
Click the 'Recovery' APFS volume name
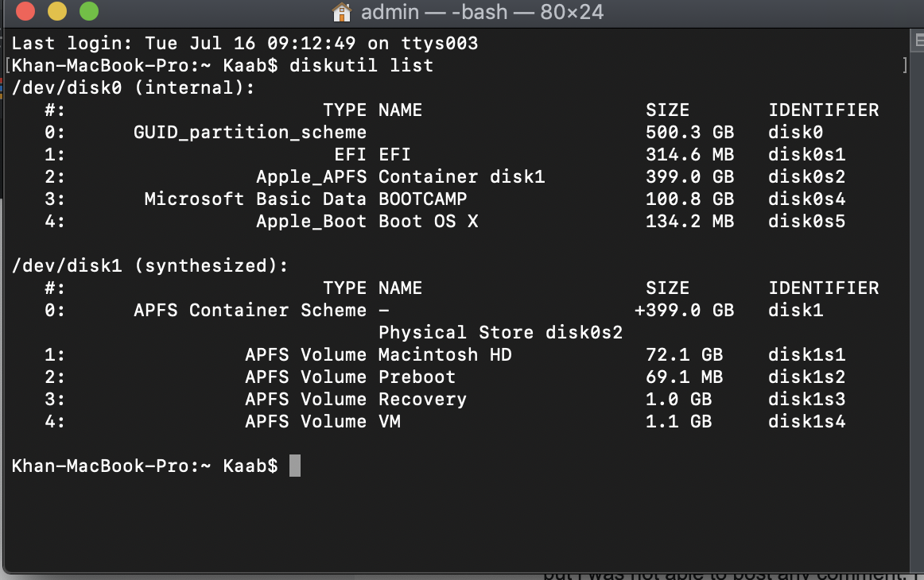[x=422, y=399]
